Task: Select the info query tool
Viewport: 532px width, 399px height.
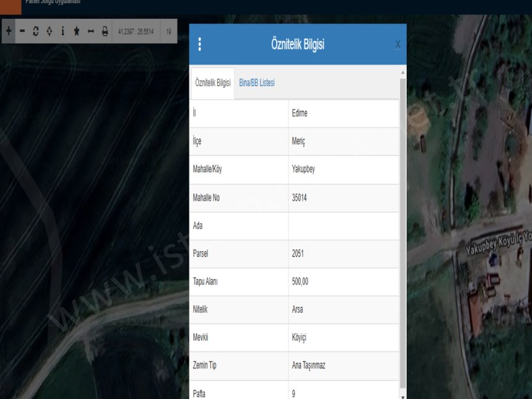Action: [x=63, y=31]
